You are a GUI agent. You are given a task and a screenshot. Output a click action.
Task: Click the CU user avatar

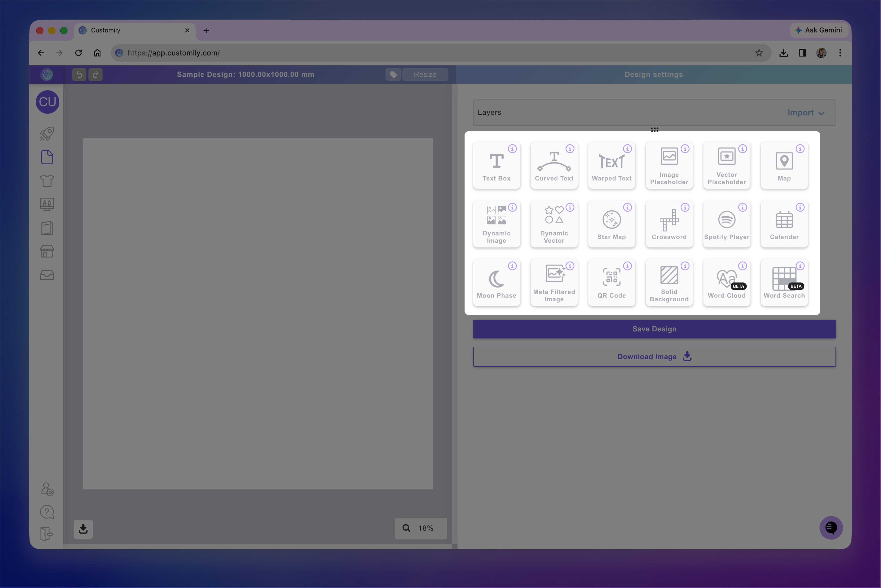click(x=47, y=102)
